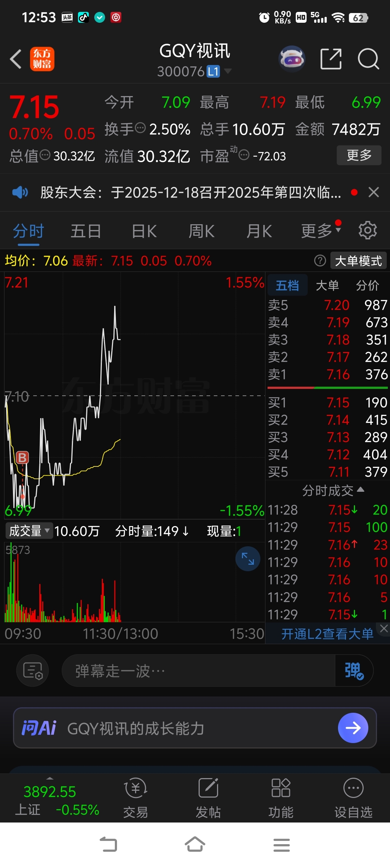Open 更多 quote details button

(x=359, y=155)
